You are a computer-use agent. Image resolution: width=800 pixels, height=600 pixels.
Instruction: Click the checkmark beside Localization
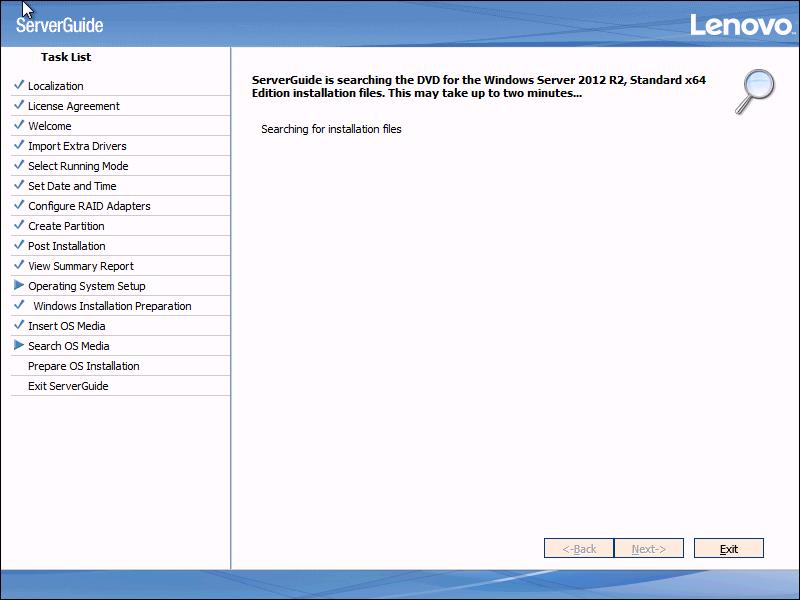point(19,85)
